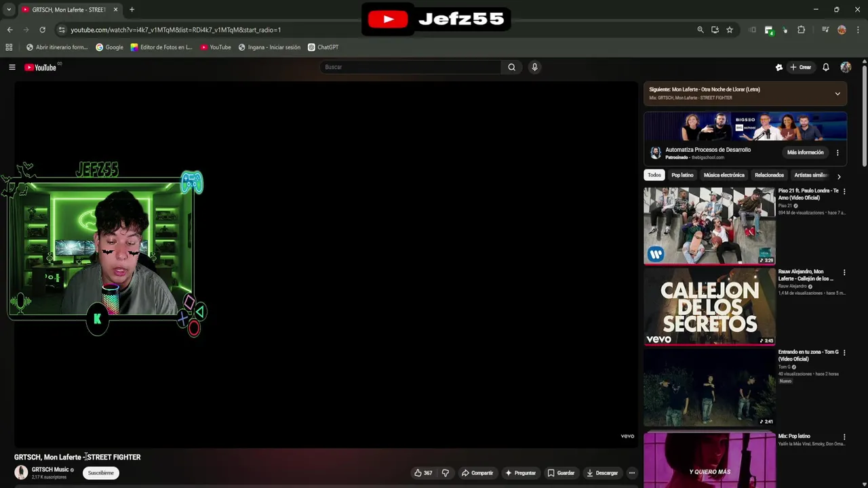
Task: Open the YouTube bookmark
Action: 216,47
